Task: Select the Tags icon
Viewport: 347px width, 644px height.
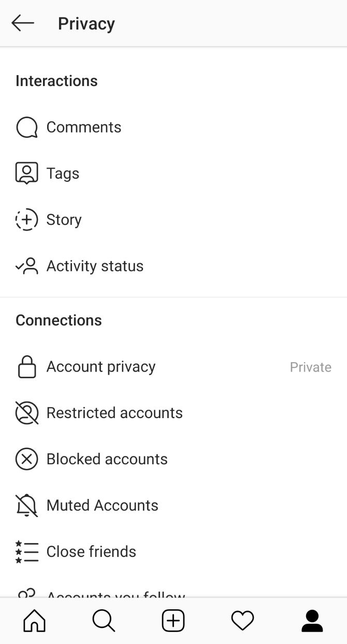Action: (26, 173)
